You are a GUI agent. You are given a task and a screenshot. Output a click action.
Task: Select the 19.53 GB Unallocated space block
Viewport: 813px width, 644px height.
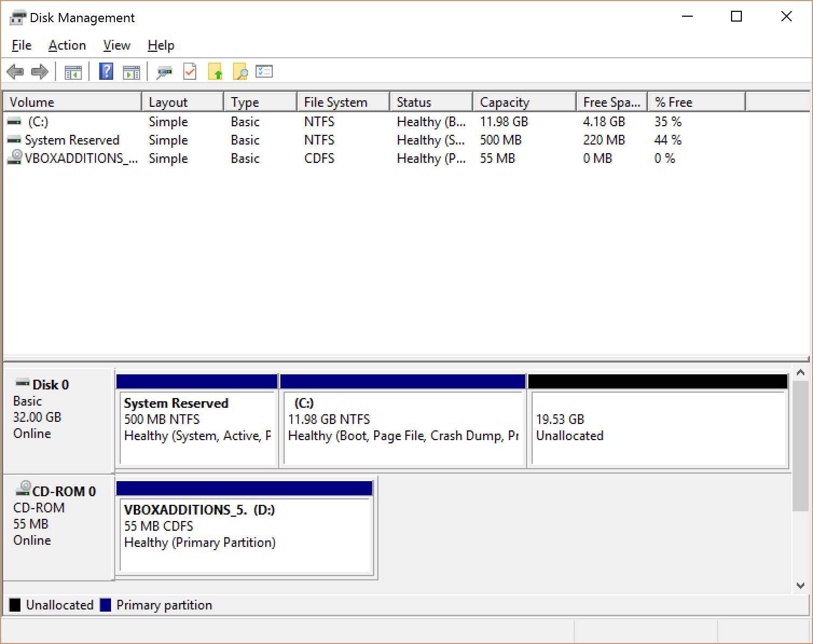[x=658, y=427]
